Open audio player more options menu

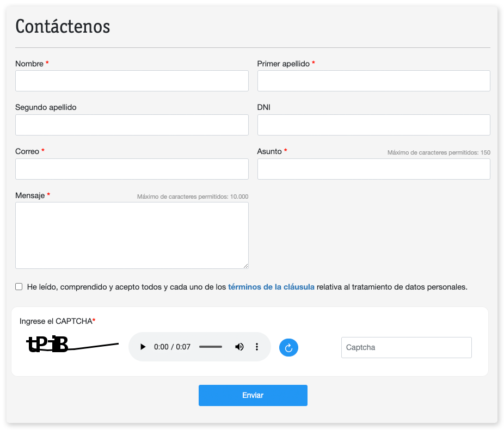257,347
